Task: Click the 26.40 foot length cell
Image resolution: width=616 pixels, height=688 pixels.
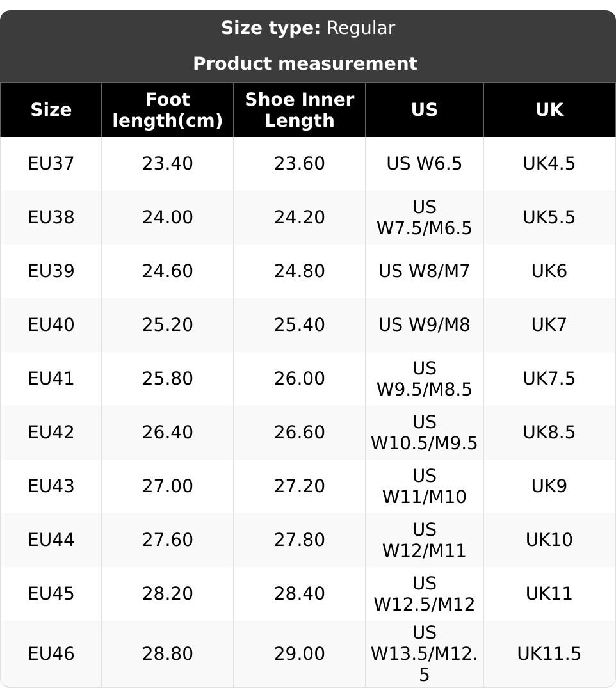Action: [x=168, y=433]
